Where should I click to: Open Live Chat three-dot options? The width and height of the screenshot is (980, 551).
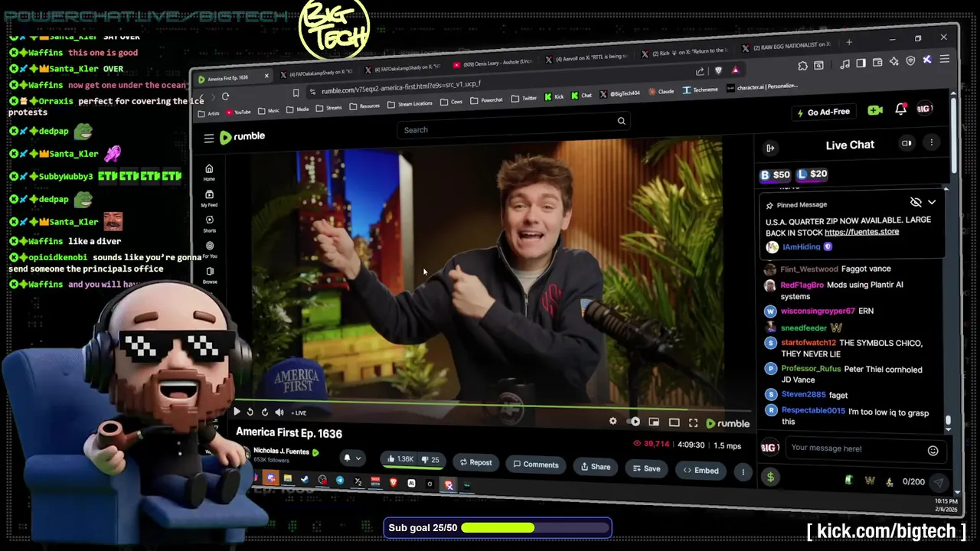click(x=932, y=142)
